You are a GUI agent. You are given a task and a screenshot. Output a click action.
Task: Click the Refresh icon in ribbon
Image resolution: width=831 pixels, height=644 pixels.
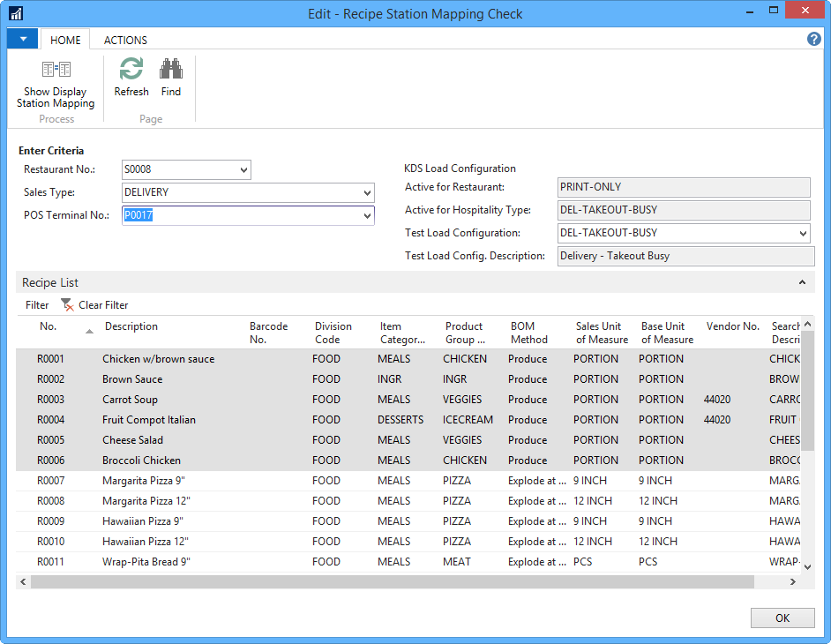(131, 70)
